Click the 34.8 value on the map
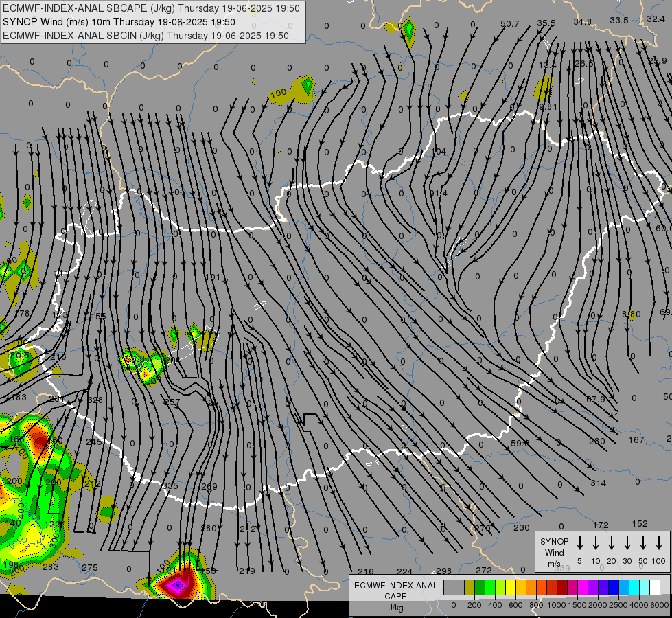672x618 pixels. 583,21
